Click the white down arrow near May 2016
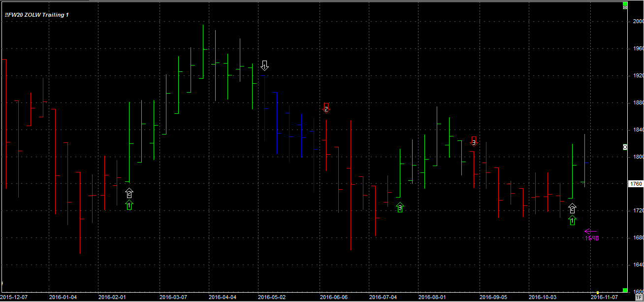This screenshot has width=644, height=302. click(x=265, y=66)
